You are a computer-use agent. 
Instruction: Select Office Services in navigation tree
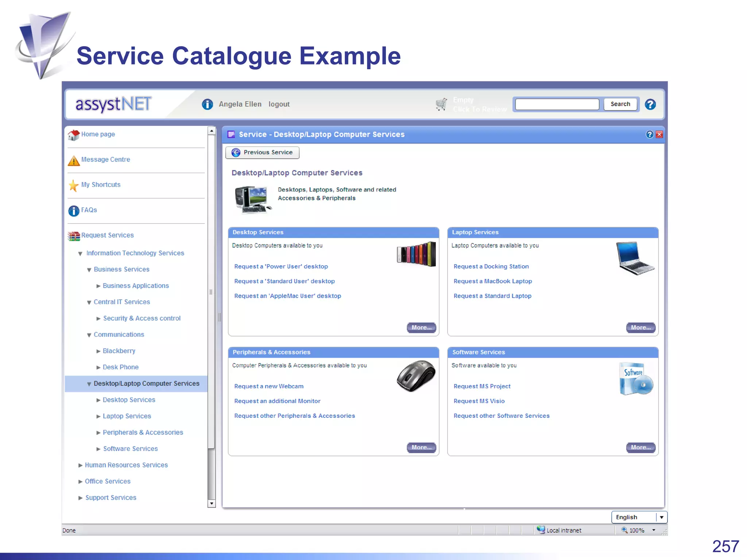click(108, 481)
